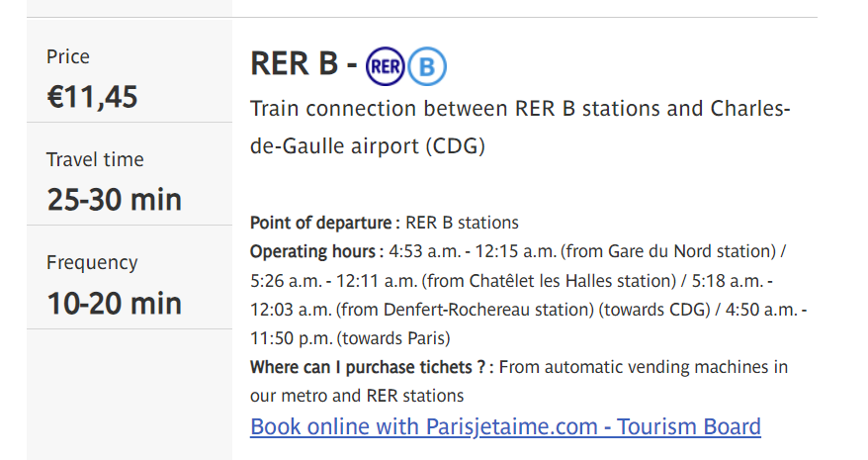The height and width of the screenshot is (460, 868).
Task: Click the dark blue RER circle icon
Action: click(386, 66)
